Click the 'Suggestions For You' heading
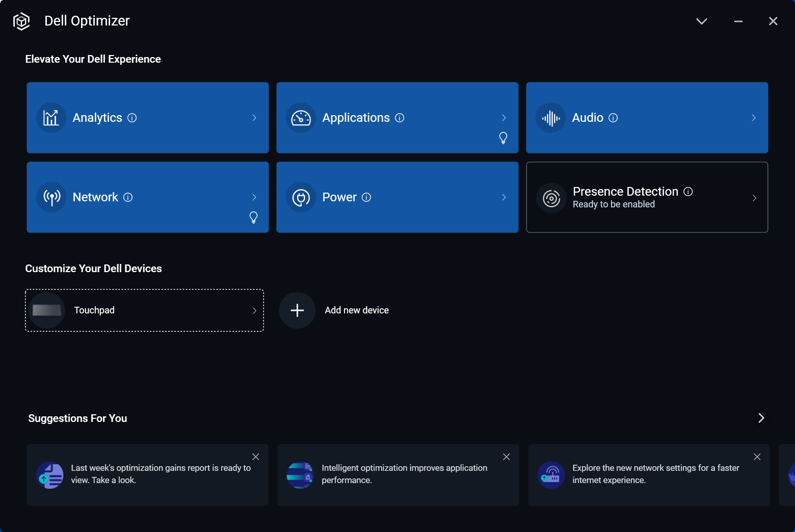The height and width of the screenshot is (532, 795). 77,418
